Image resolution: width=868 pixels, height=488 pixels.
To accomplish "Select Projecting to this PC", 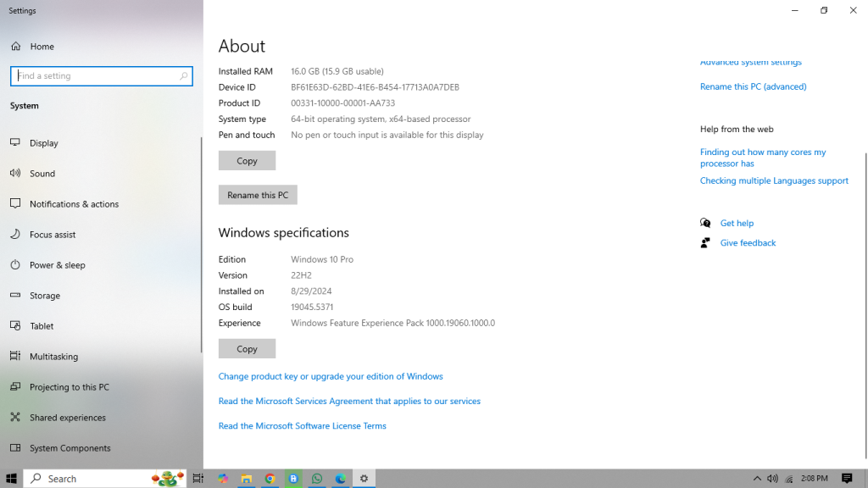I will (70, 386).
